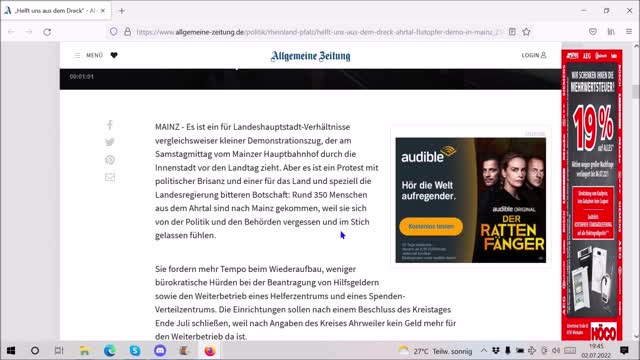Go back to the previous page
The height and width of the screenshot is (360, 640).
[11, 32]
